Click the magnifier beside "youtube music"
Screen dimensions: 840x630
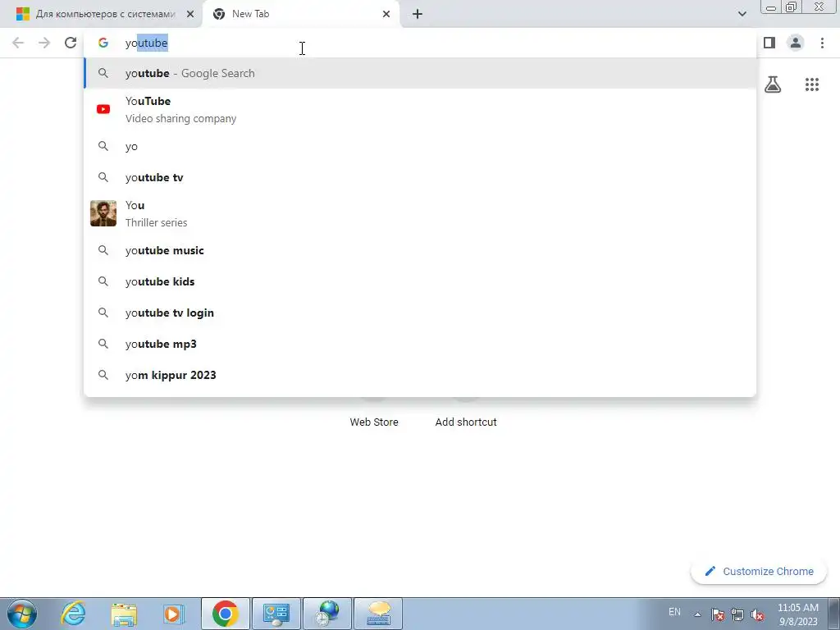[103, 250]
